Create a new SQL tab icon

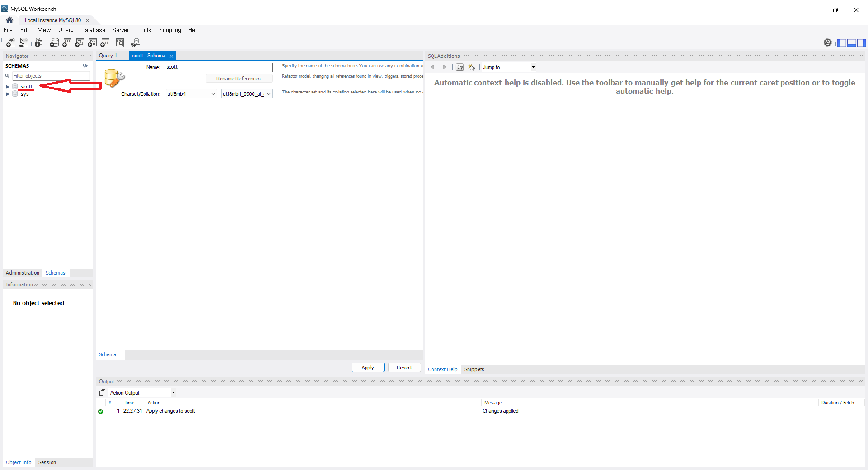[10, 42]
